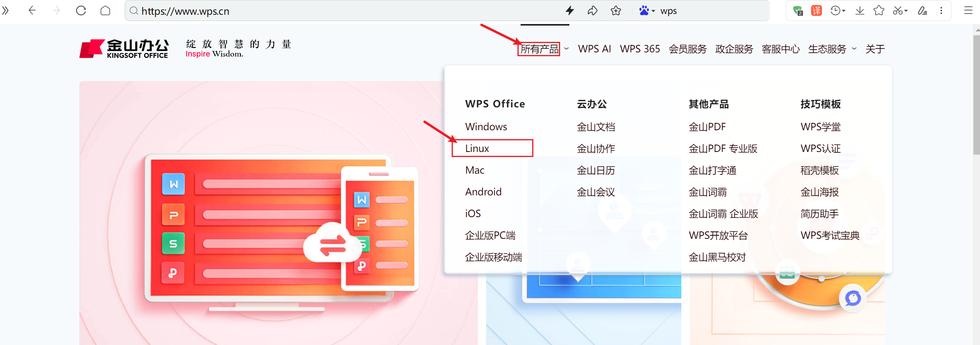
Task: Click the lightning speed mode icon
Action: (x=569, y=10)
